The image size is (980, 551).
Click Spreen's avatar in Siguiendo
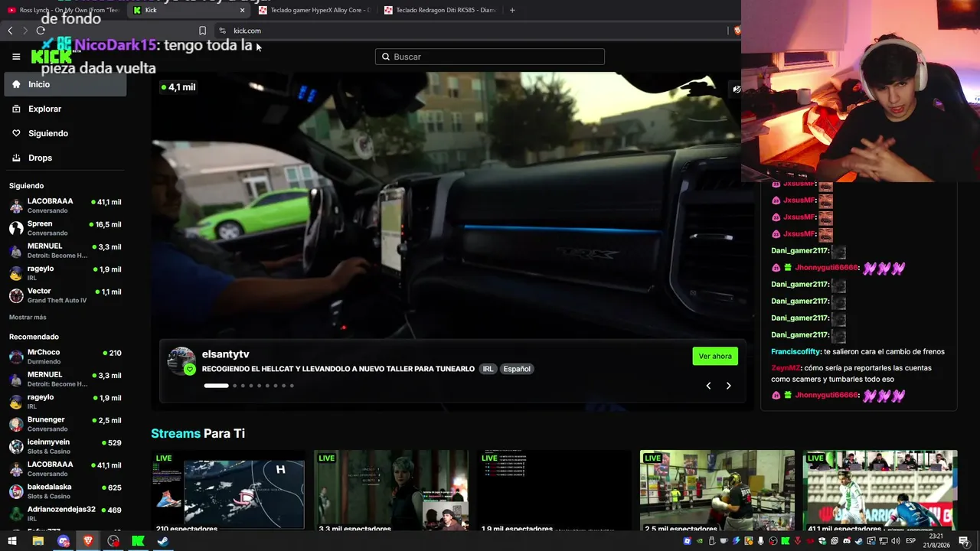(x=16, y=228)
